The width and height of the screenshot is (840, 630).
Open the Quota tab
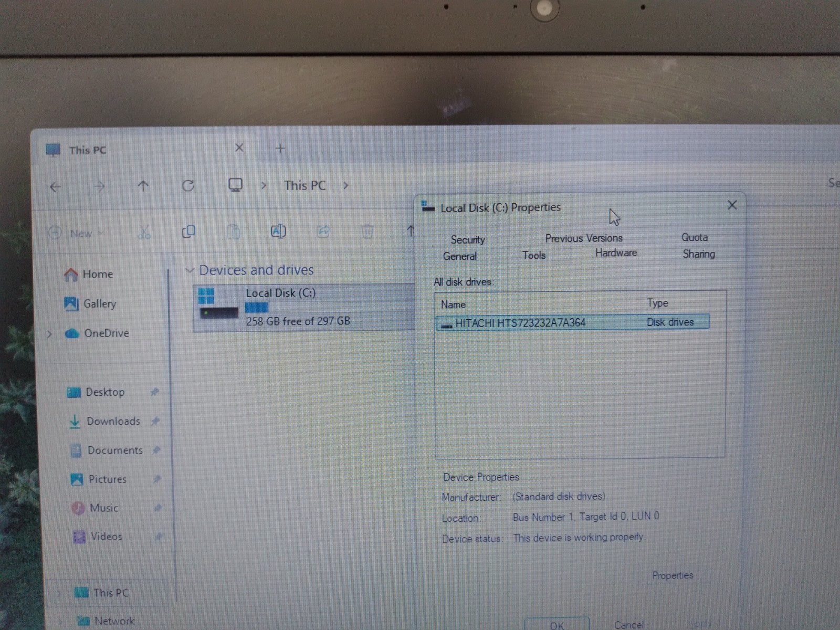coord(695,237)
